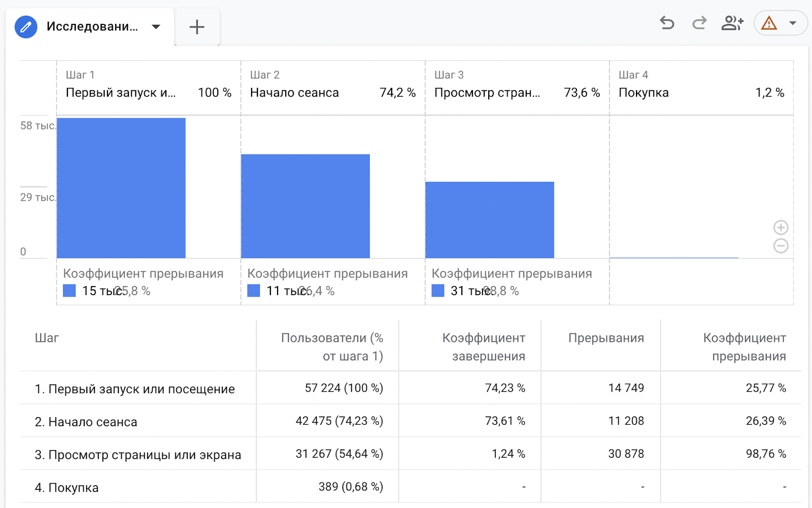Screen dimensions: 812x508
Task: Toggle the blue legend marker under Шаг 2
Action: 253,291
